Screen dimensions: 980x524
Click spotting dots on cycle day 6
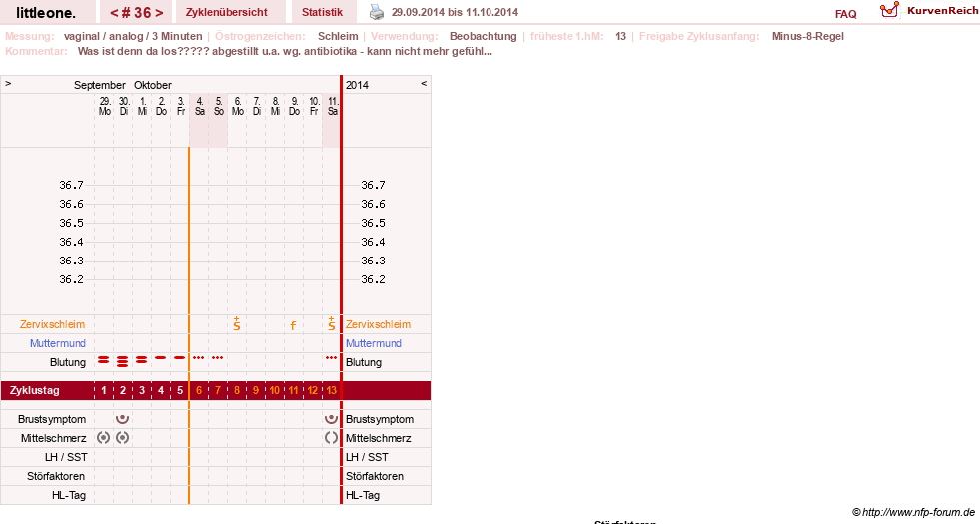click(x=199, y=358)
